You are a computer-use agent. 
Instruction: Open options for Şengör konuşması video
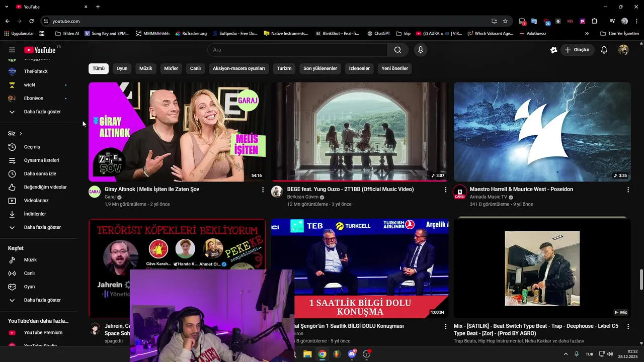point(445,326)
